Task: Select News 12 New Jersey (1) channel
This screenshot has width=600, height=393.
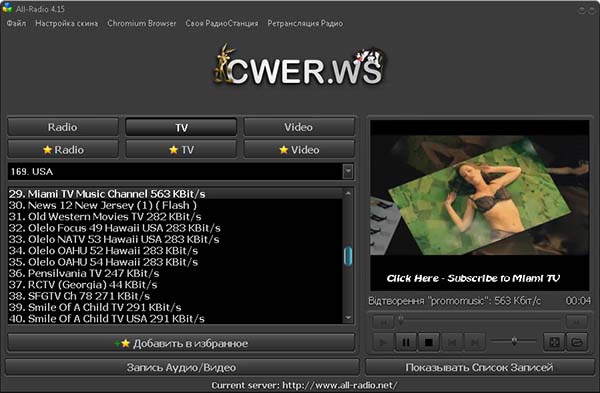Action: coord(175,205)
